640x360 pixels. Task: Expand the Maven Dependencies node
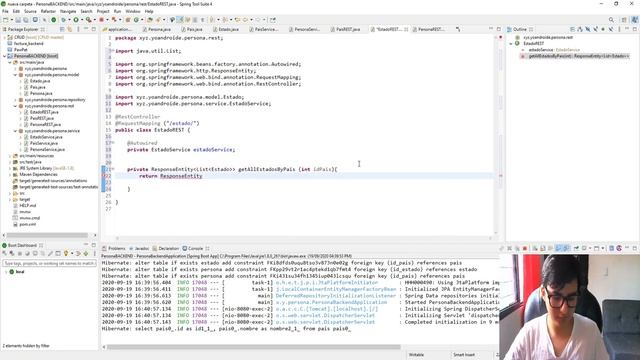pyautogui.click(x=10, y=175)
